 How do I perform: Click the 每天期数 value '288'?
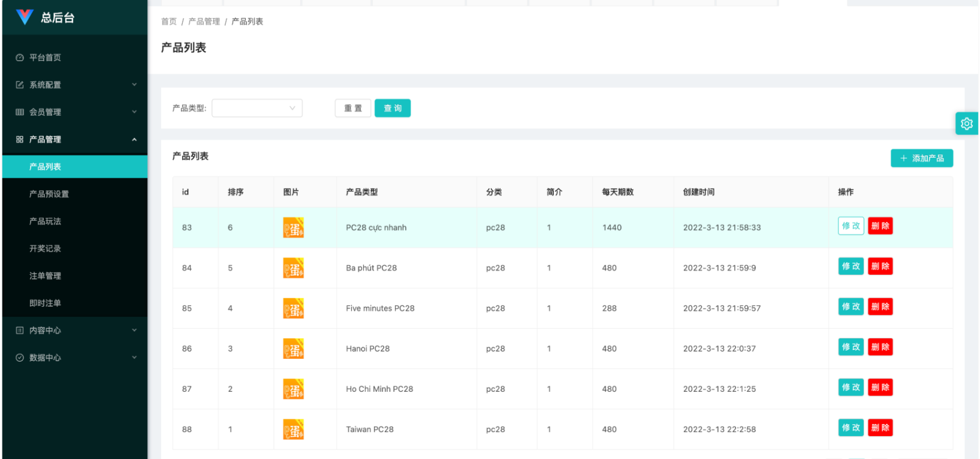point(610,308)
